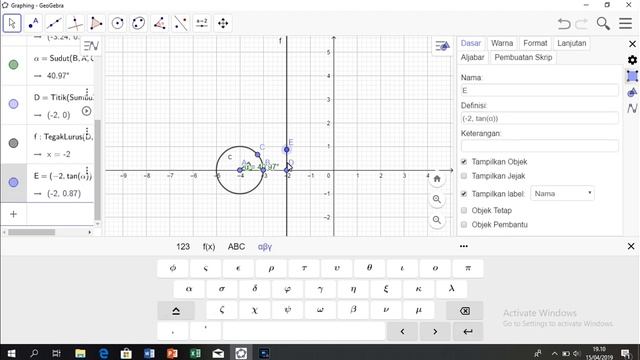Viewport: 640px width, 360px height.
Task: Close the on-screen keyboard
Action: 631,246
